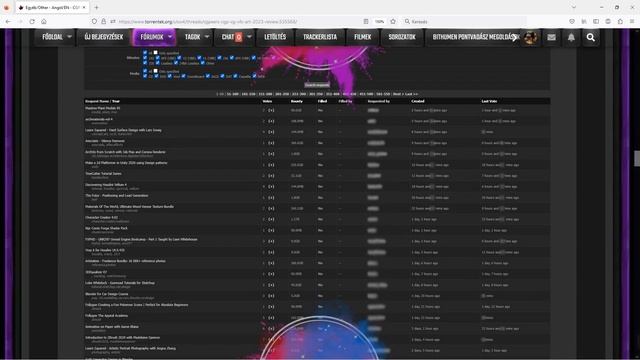Expand the FŐOLDAL dropdown arrow
Image resolution: width=640 pixels, height=360 pixels.
tap(69, 37)
